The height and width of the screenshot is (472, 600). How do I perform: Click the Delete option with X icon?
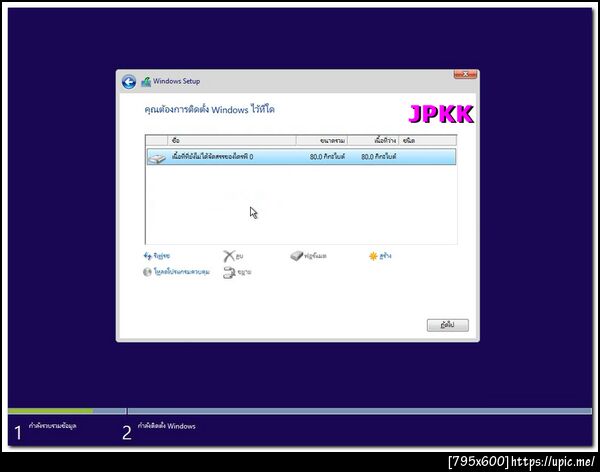[x=233, y=256]
